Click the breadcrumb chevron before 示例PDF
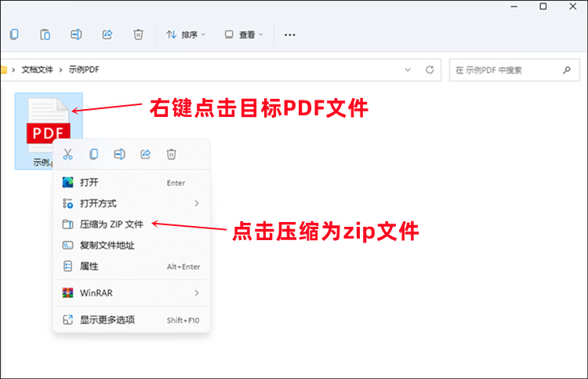Viewport: 588px width, 379px height. pos(60,70)
